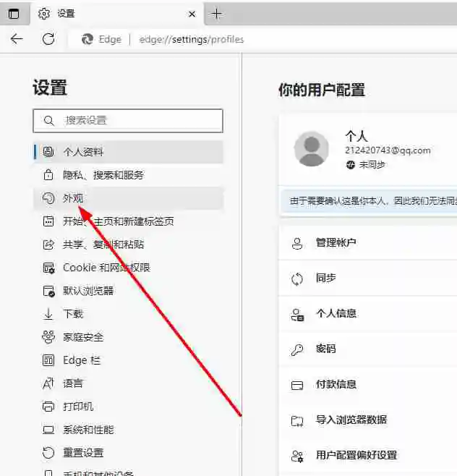The image size is (457, 476).
Task: Click the import icon beside 导入浏览器数据
Action: (297, 421)
